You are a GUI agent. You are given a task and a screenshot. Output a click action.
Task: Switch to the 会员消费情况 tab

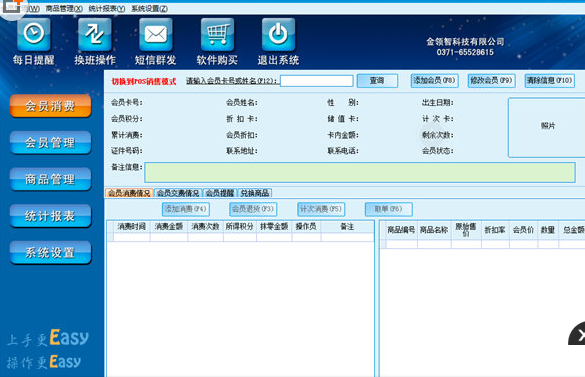129,193
